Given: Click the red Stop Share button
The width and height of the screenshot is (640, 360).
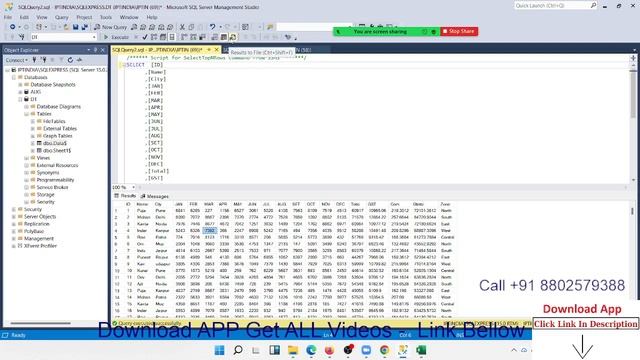Looking at the screenshot, I should click(x=459, y=31).
